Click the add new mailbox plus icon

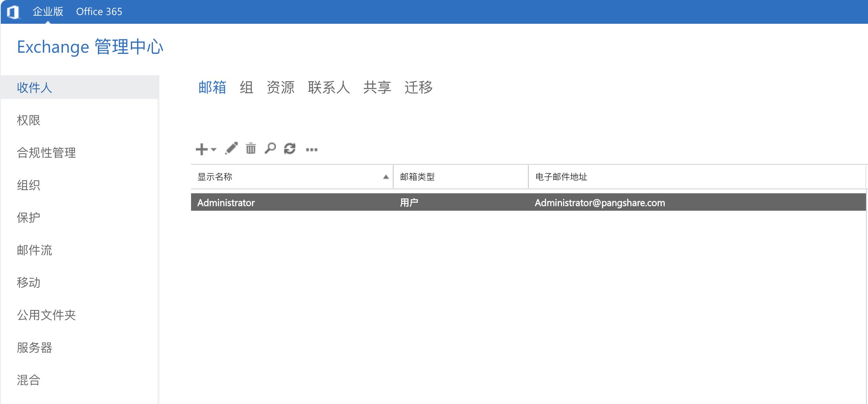click(x=202, y=149)
